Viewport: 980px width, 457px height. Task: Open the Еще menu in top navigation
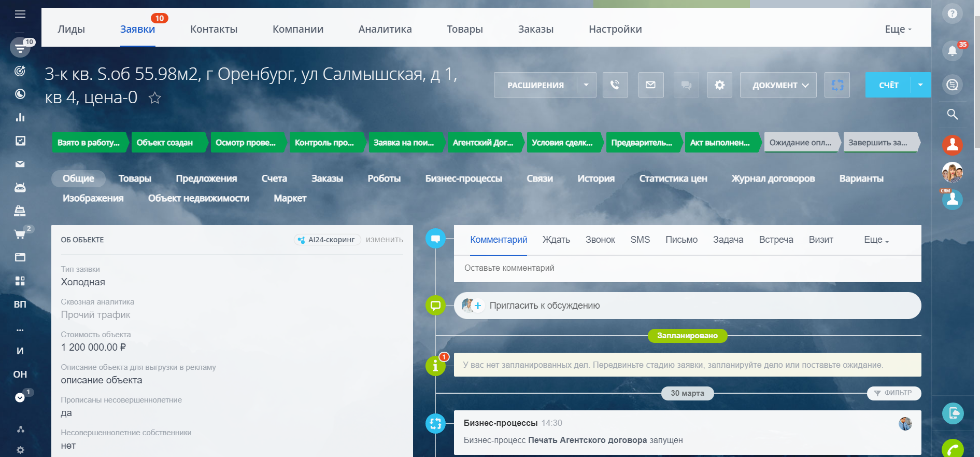tap(898, 29)
